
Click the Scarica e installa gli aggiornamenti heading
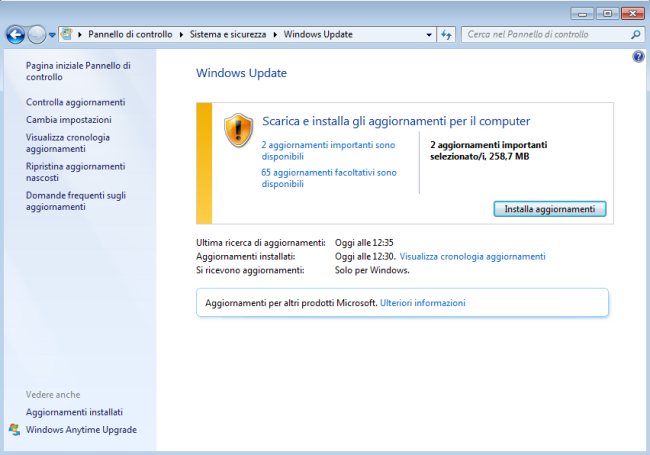396,121
